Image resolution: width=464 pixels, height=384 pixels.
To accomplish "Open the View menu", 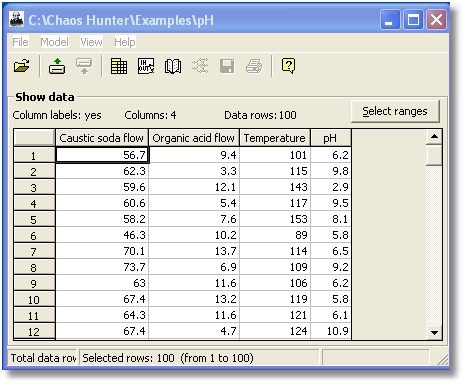I will [91, 42].
